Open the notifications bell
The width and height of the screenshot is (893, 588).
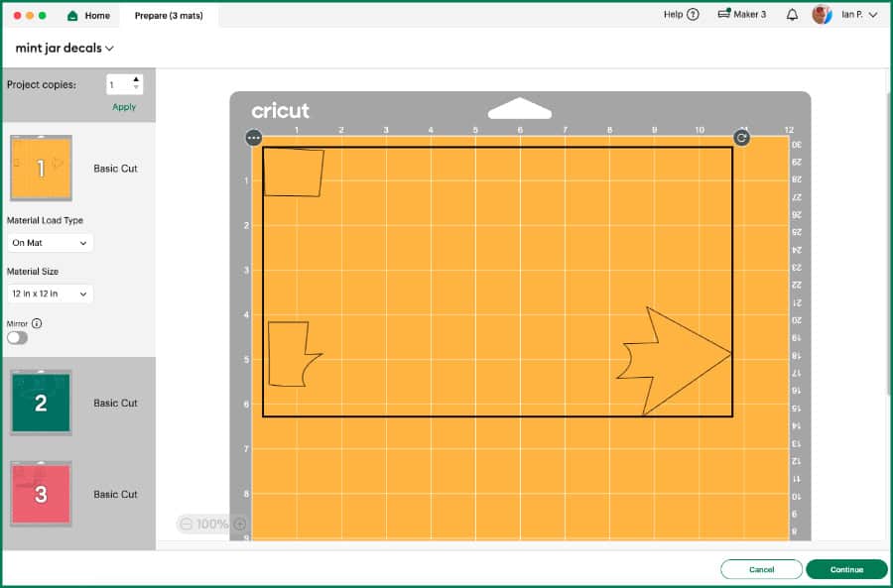[792, 15]
